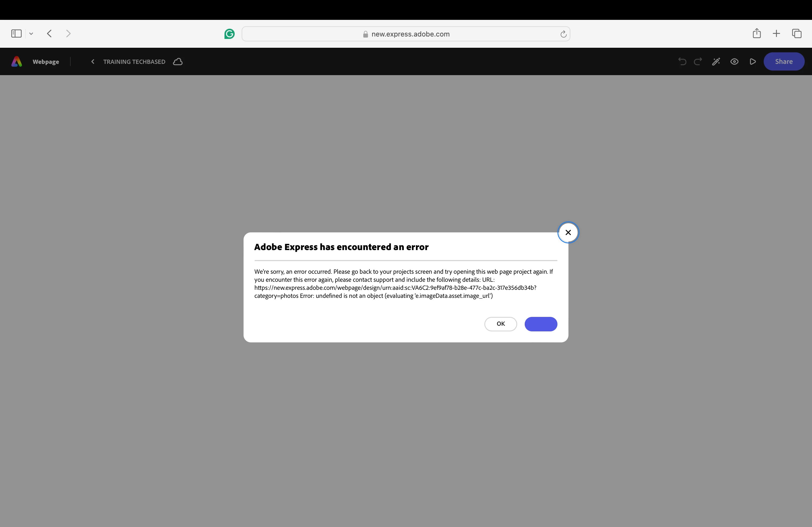Click the blank blue dialog button
The image size is (812, 527).
[541, 324]
